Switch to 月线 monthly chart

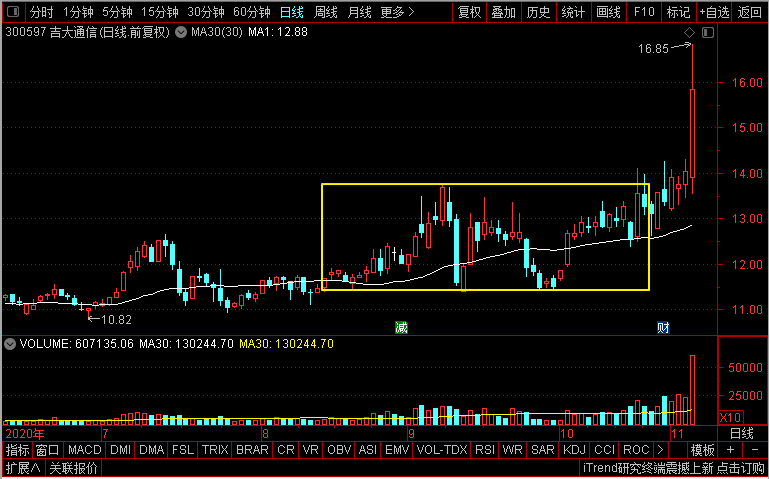[x=359, y=12]
